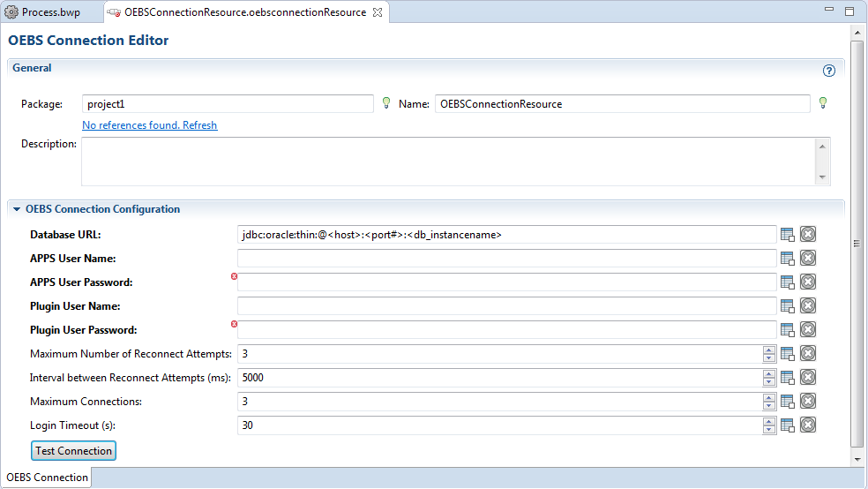This screenshot has height=489, width=868.
Task: Click the Maximum Connections value field
Action: point(500,402)
